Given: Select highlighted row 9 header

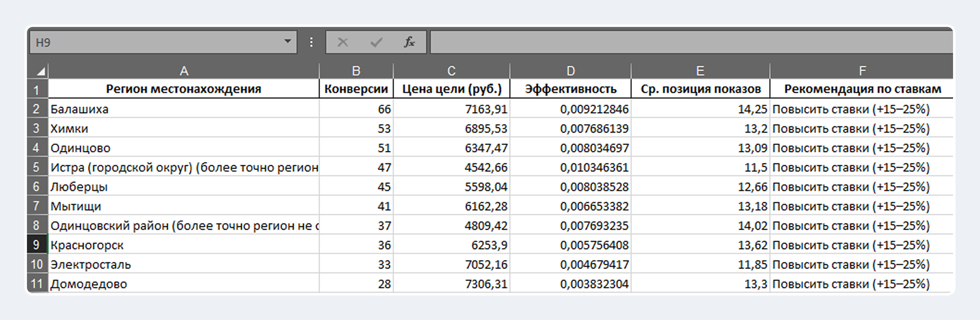Looking at the screenshot, I should (37, 244).
